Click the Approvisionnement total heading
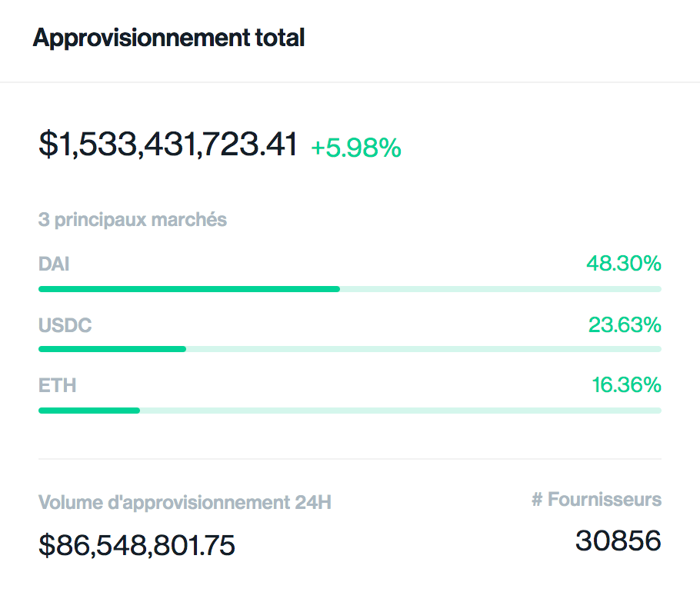This screenshot has width=700, height=592. pyautogui.click(x=168, y=38)
